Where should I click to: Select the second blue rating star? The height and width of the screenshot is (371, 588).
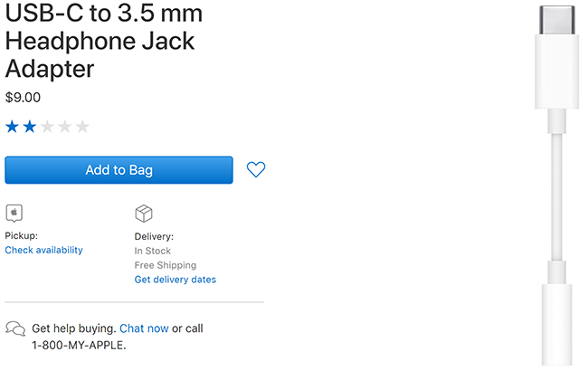click(x=30, y=127)
